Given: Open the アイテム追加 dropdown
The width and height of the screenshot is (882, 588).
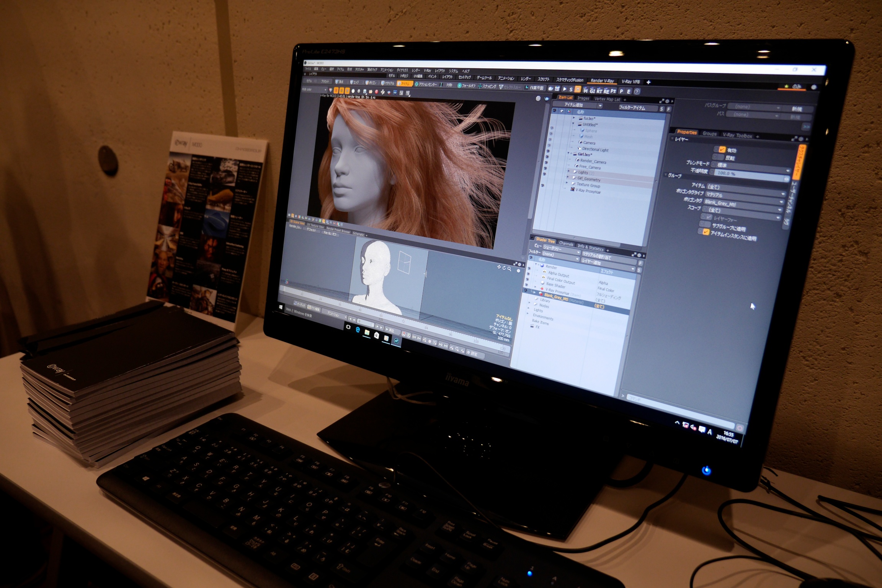Looking at the screenshot, I should [578, 105].
